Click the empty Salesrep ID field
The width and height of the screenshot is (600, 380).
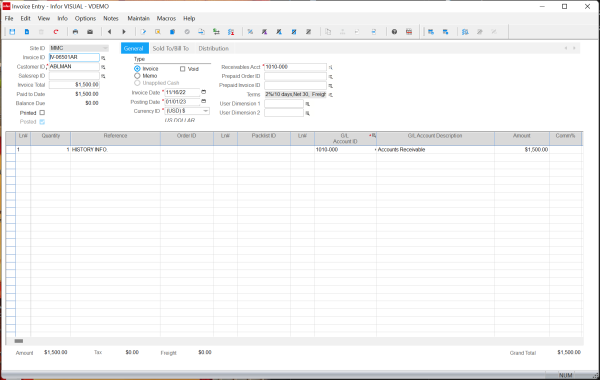74,76
